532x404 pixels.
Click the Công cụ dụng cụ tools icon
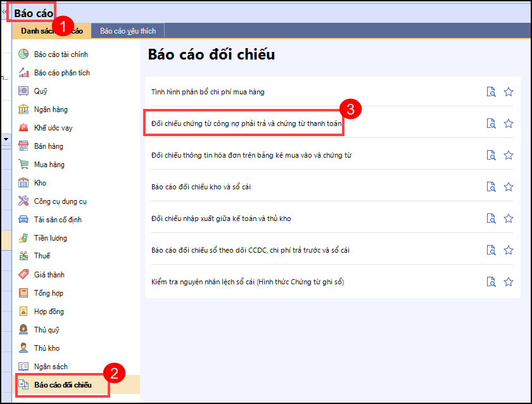pyautogui.click(x=23, y=201)
